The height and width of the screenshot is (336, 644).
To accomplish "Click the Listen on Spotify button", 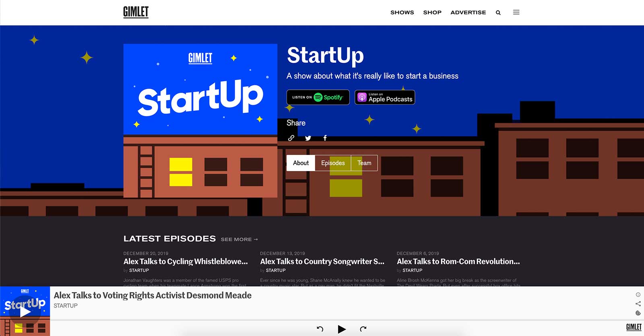I will point(318,97).
